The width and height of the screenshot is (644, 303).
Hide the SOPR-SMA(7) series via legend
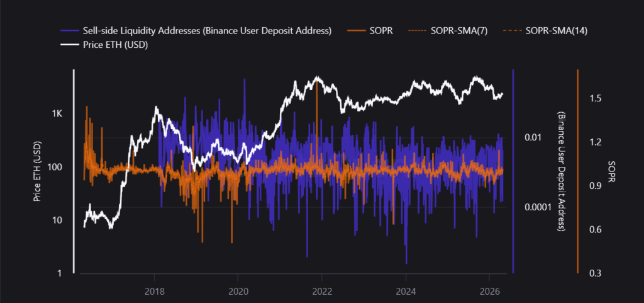(x=452, y=31)
